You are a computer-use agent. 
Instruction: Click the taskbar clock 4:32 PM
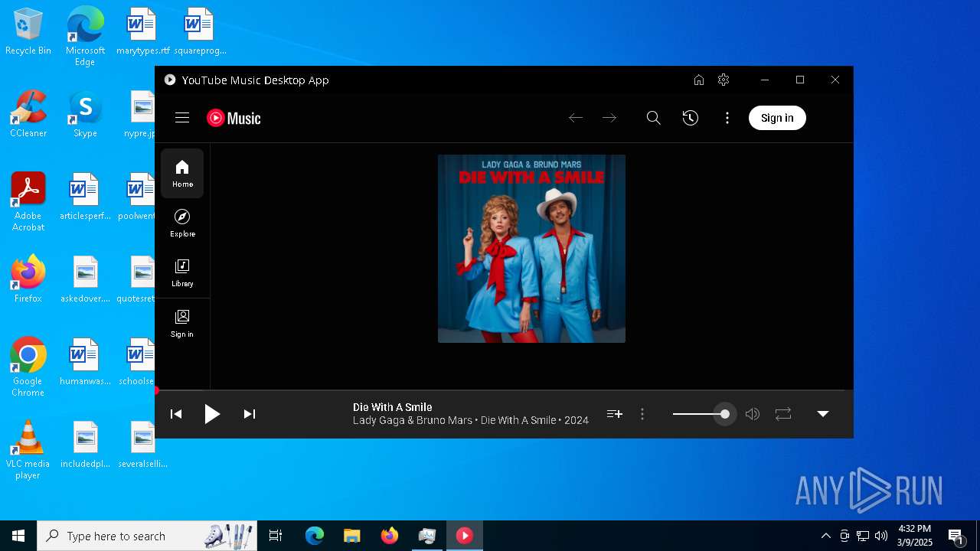915,536
